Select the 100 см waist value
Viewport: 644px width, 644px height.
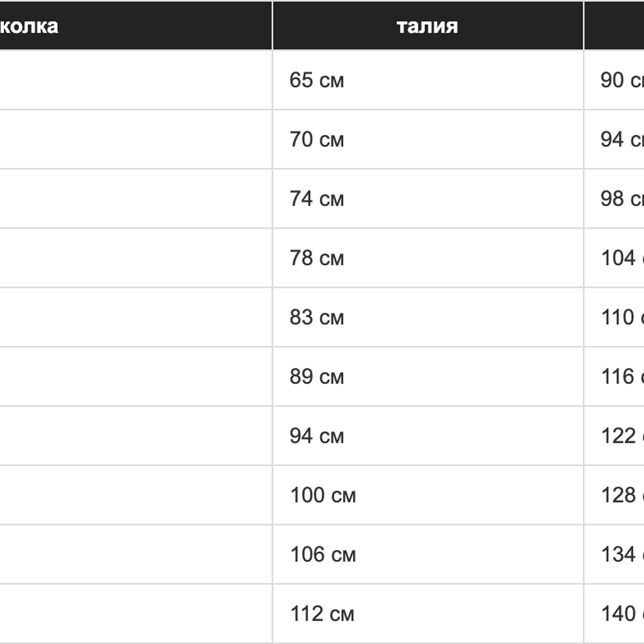click(x=323, y=495)
